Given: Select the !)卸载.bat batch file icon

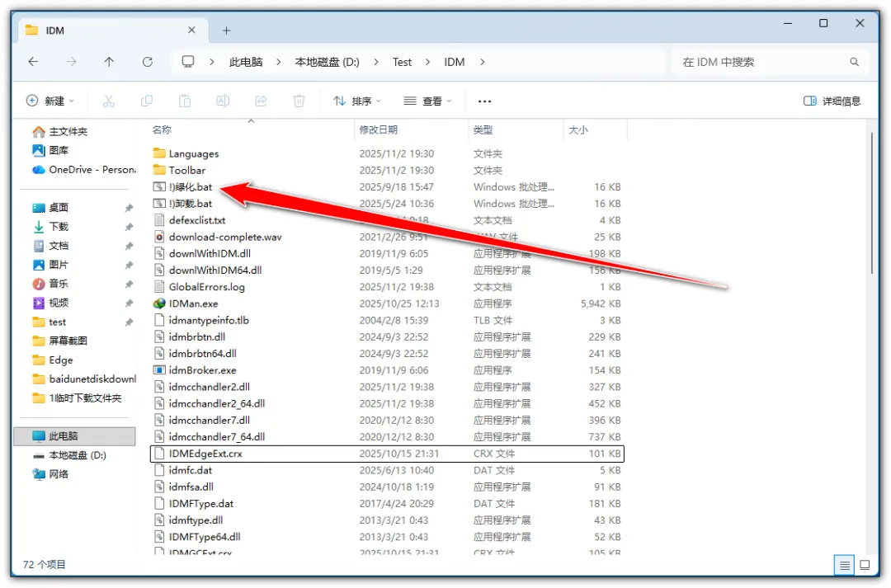Looking at the screenshot, I should (159, 204).
